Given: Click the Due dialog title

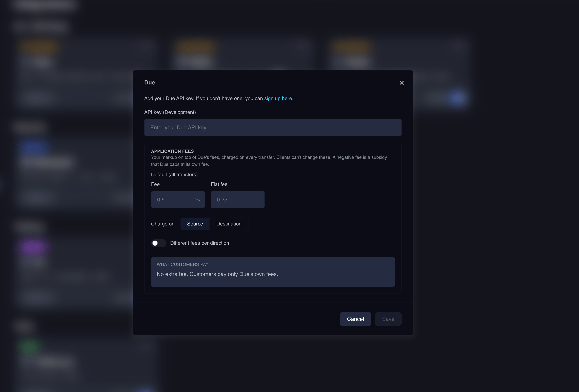Looking at the screenshot, I should tap(149, 83).
